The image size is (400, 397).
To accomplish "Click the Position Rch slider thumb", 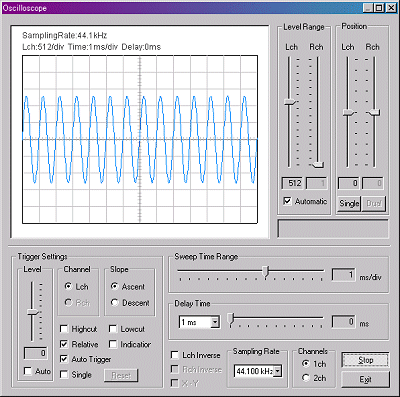I will [x=374, y=113].
